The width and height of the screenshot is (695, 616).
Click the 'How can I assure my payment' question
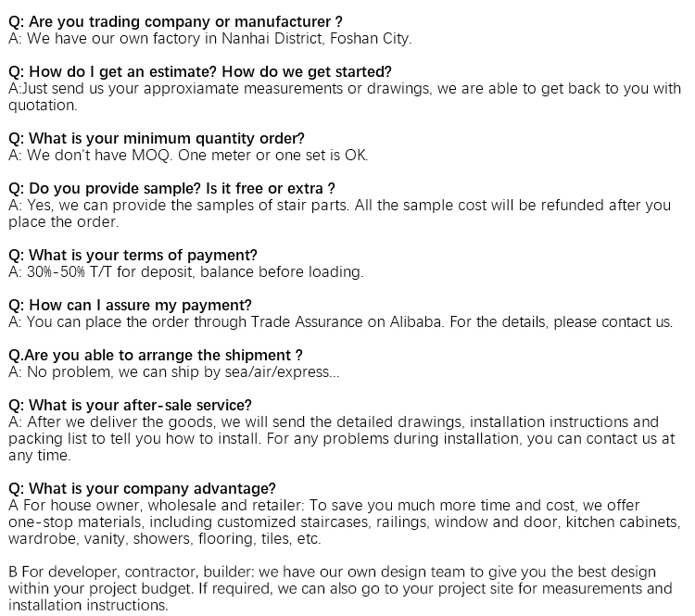[x=130, y=306]
